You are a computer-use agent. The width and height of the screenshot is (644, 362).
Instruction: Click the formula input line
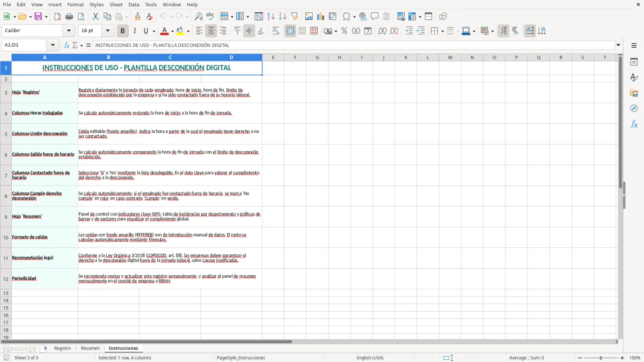(353, 46)
